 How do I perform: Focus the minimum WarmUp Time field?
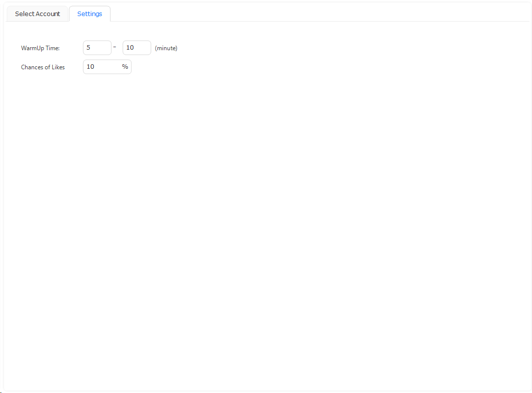(97, 48)
